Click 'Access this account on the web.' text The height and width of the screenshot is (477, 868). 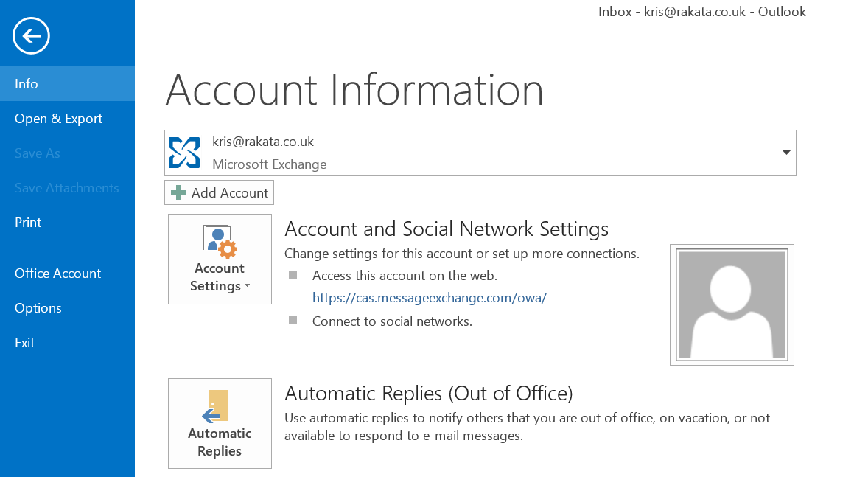pyautogui.click(x=405, y=275)
